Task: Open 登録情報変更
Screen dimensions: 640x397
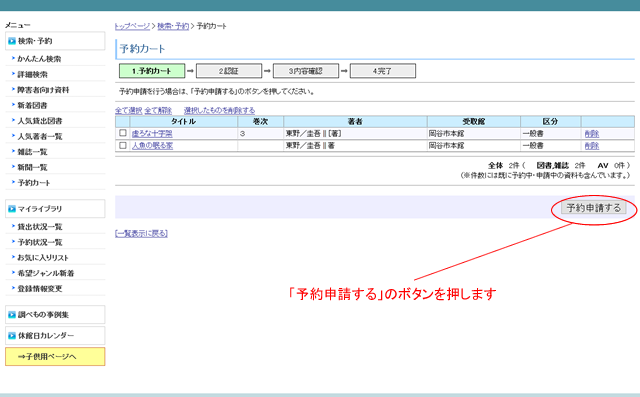Action: pyautogui.click(x=40, y=289)
